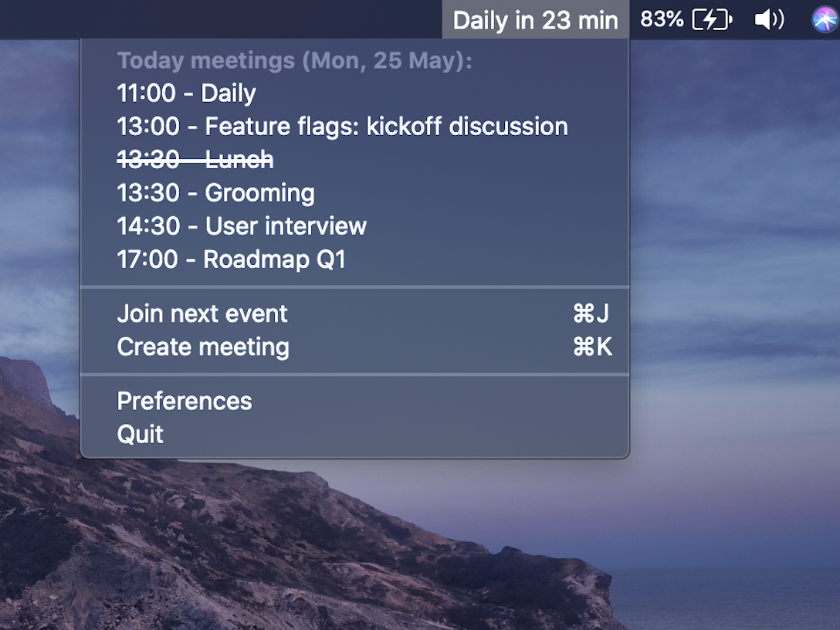Open the 11:00 Daily meeting
The width and height of the screenshot is (840, 630).
[x=186, y=93]
